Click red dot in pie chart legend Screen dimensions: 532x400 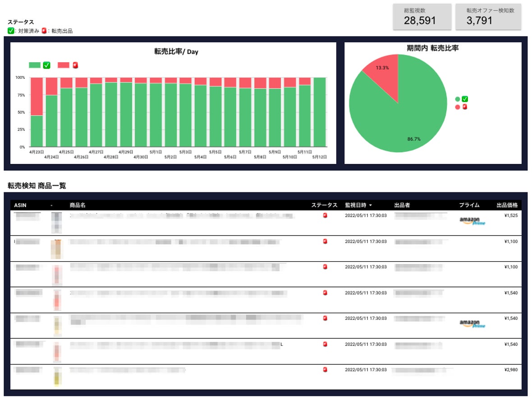457,107
